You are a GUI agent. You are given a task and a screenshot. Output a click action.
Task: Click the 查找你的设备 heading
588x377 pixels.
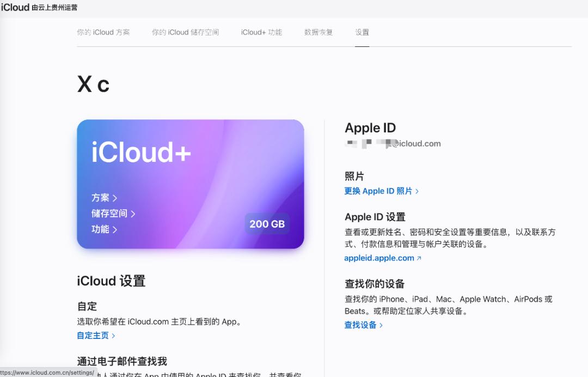point(375,284)
